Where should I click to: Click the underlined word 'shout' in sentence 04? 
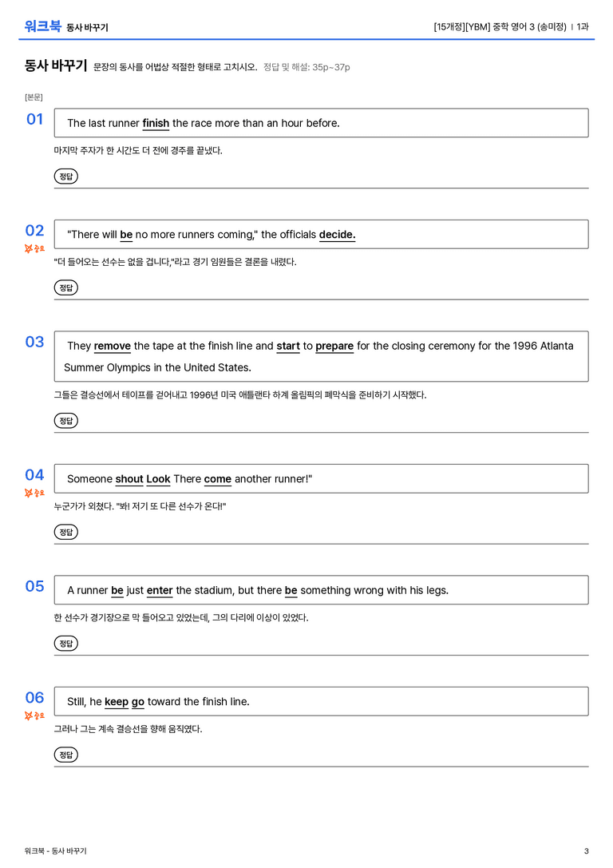click(129, 479)
